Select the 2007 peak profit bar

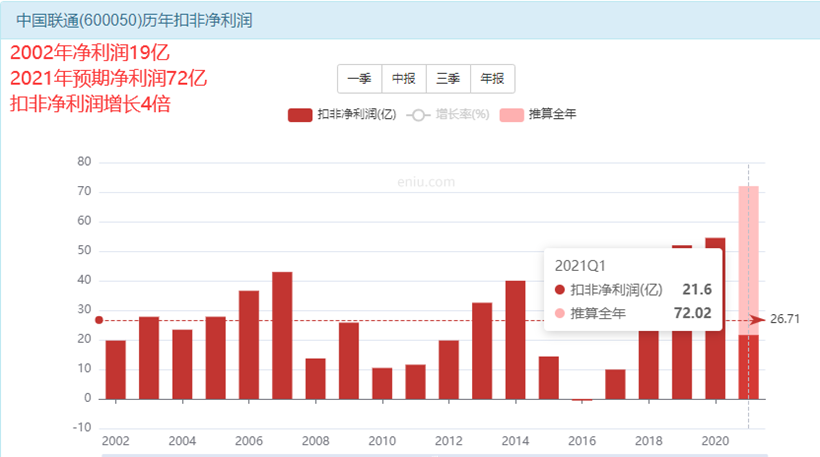[282, 335]
